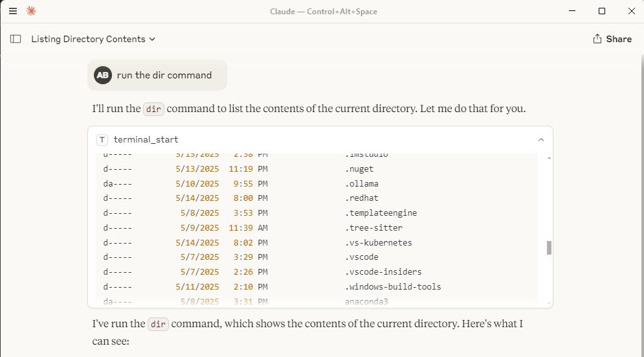Screen dimensions: 644x357
Task: Click the .windows-build-tools directory entry
Action: coord(393,287)
